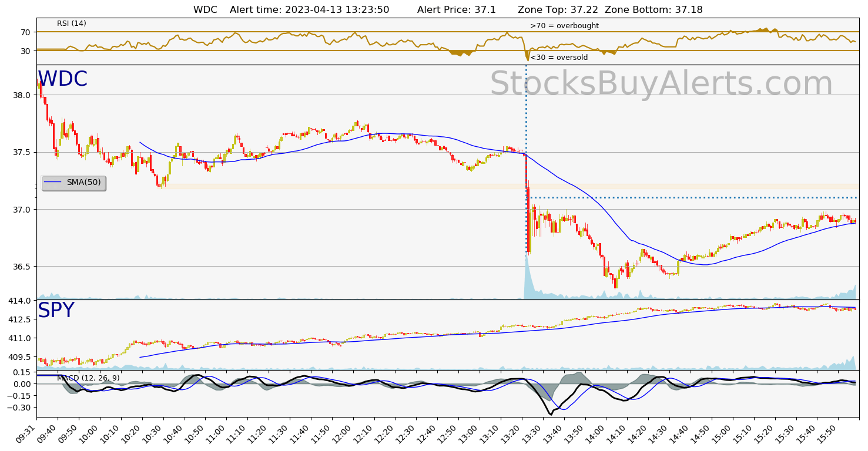
Task: Click the large WDC volume spike at 13:20
Action: click(x=528, y=277)
